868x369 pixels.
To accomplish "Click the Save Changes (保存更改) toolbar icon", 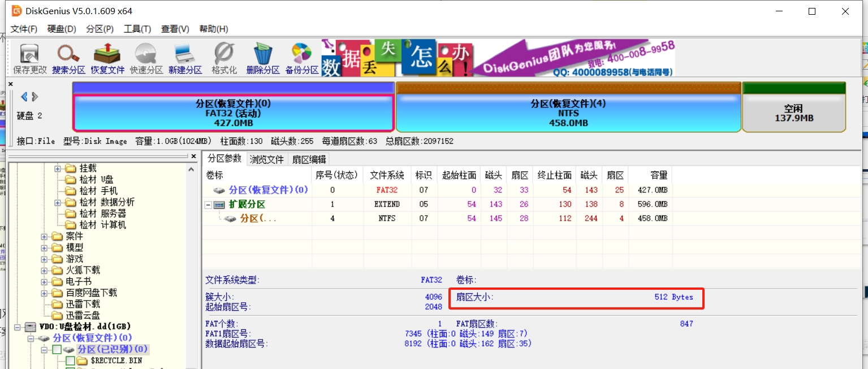I will 30,55.
